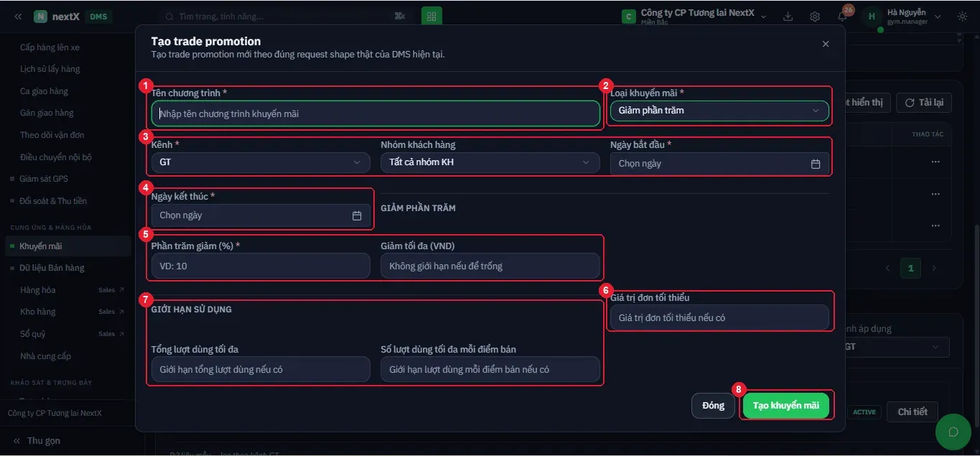
Task: Click reload icon beside Tải lại
Action: coord(910,103)
